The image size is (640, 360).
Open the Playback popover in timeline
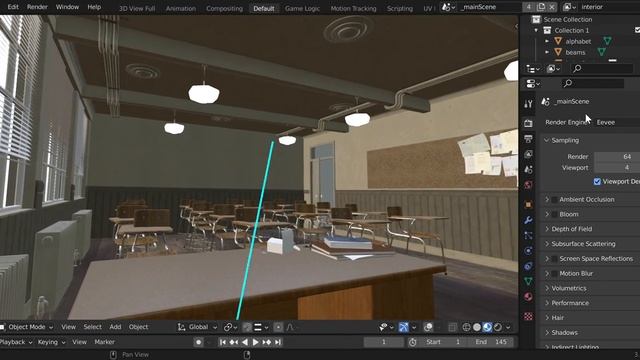pos(16,342)
